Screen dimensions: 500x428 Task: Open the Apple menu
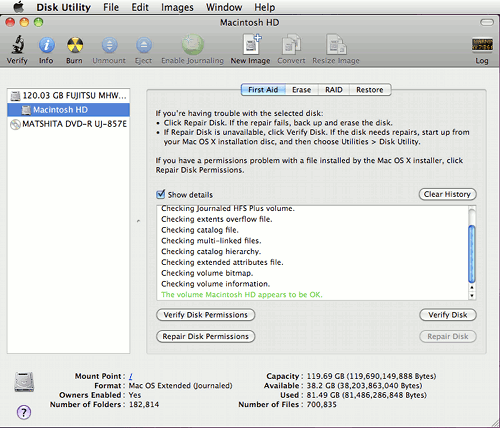(x=19, y=7)
